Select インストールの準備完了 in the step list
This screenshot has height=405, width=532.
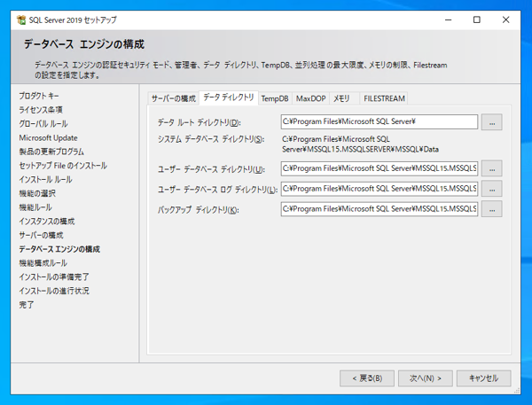53,276
